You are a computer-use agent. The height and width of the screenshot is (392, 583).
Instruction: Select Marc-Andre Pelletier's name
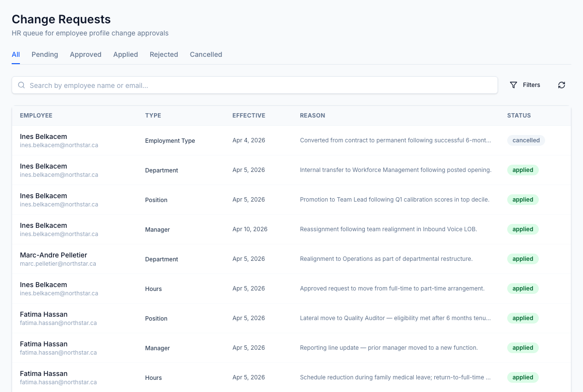(x=53, y=255)
